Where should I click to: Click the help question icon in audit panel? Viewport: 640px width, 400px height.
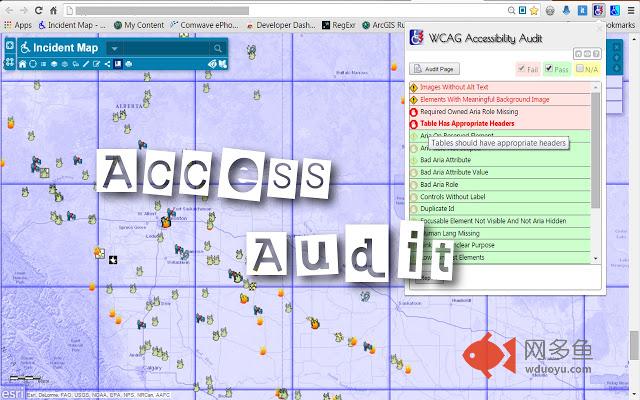click(596, 53)
